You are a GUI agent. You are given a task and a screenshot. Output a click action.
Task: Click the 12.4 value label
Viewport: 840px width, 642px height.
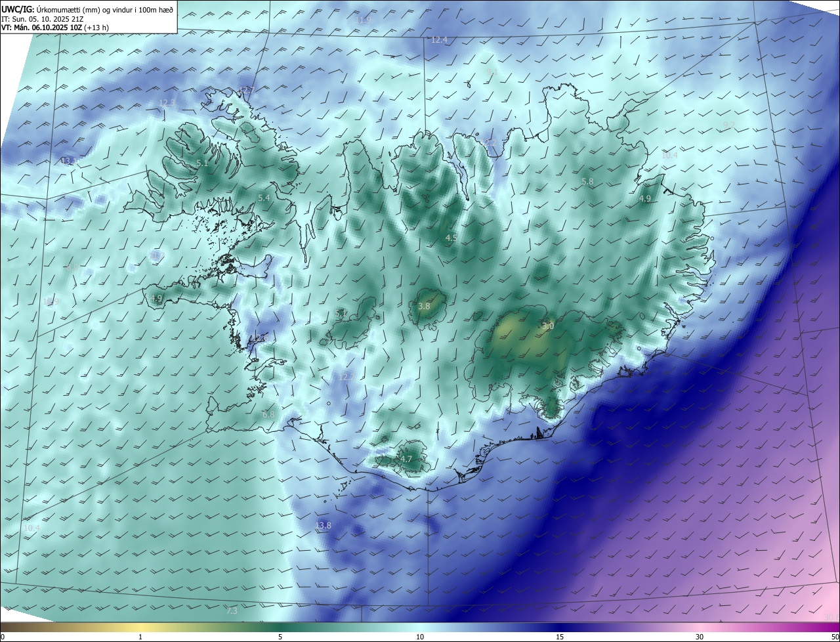(x=439, y=40)
